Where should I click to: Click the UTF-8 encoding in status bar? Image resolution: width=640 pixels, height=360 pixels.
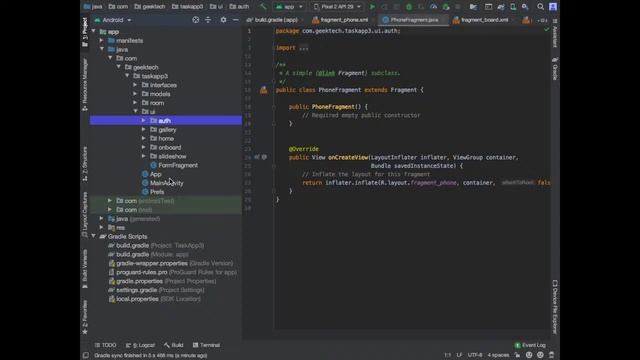click(x=475, y=355)
